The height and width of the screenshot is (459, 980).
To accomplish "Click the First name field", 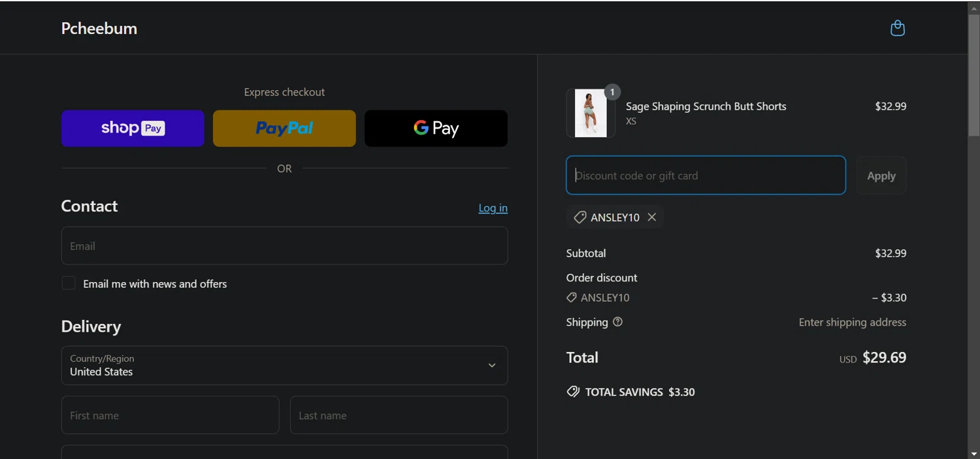I will pyautogui.click(x=170, y=415).
